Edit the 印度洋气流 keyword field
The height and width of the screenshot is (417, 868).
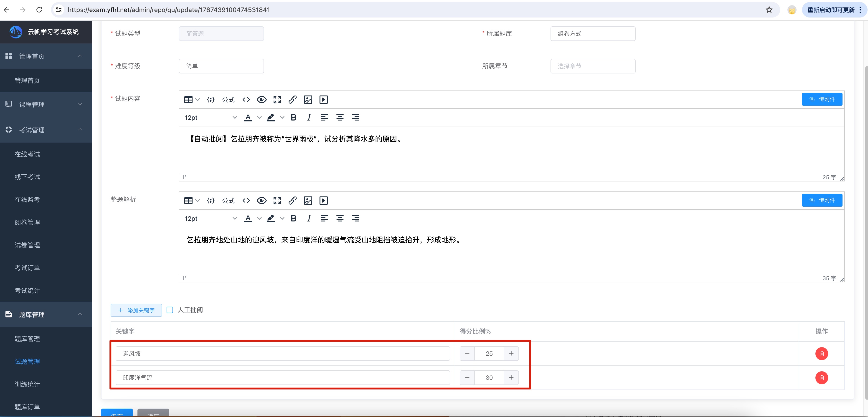click(283, 378)
